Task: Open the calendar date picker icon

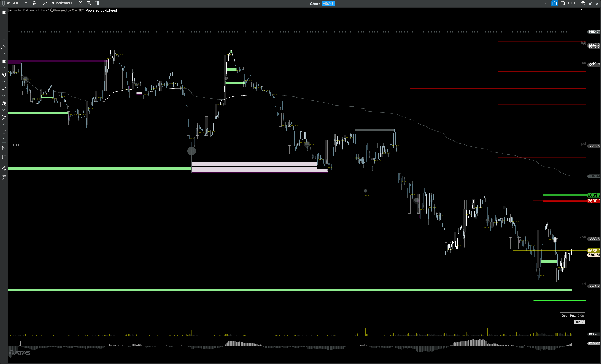Action: click(x=563, y=3)
